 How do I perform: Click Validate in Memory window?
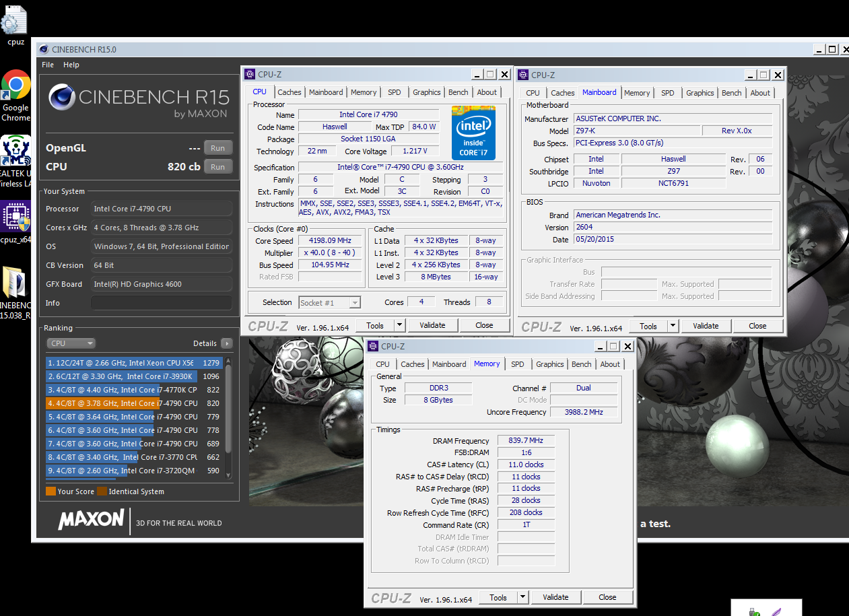click(555, 597)
